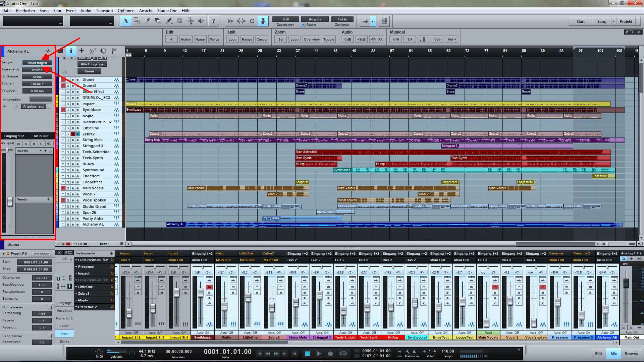Click the Q quantize icon
This screenshot has height=362, width=644.
point(252,21)
